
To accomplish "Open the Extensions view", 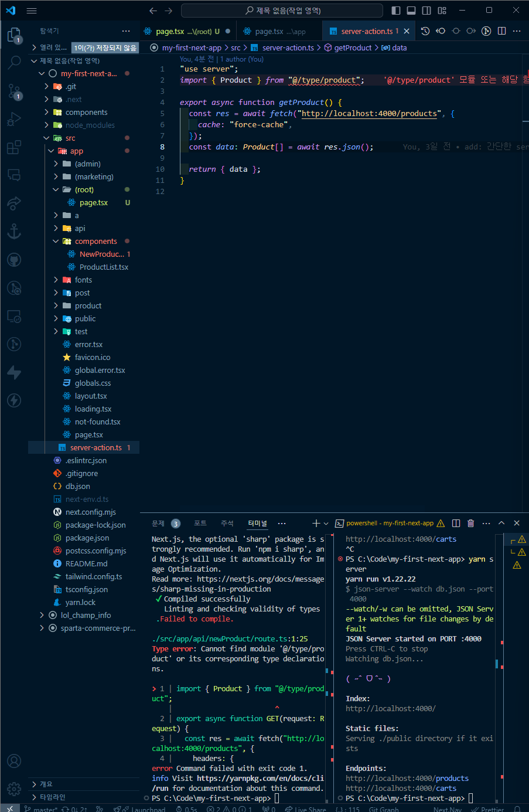I will pyautogui.click(x=14, y=147).
